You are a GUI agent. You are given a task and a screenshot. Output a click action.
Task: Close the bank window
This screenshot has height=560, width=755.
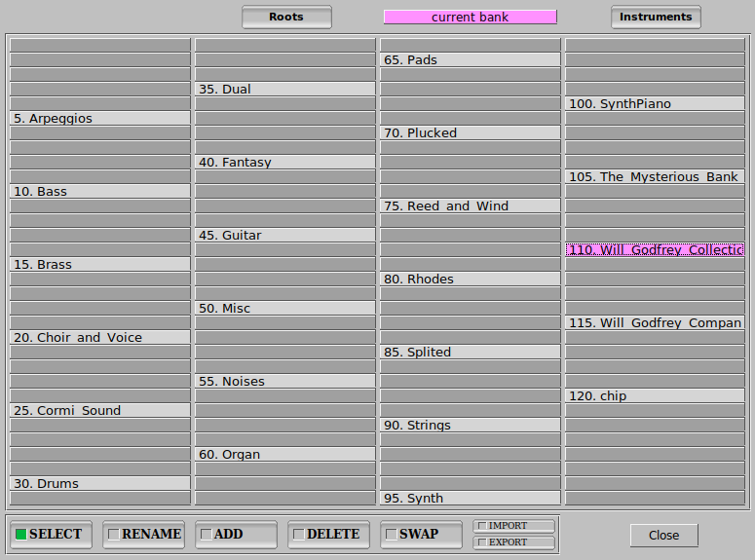[x=664, y=536]
